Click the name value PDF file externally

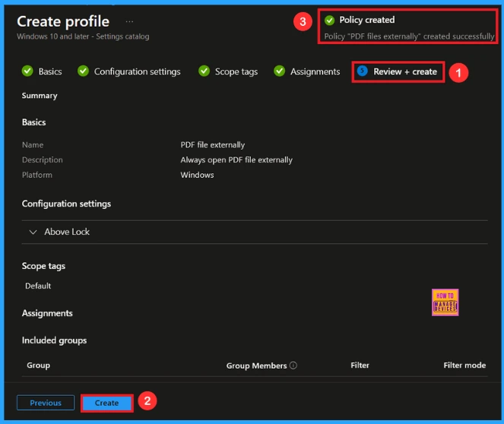(212, 145)
